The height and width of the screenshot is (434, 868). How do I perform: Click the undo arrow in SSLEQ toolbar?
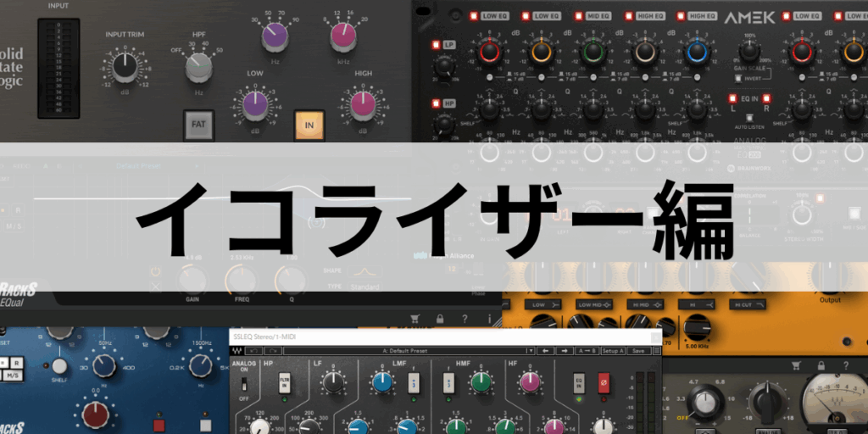[x=254, y=350]
